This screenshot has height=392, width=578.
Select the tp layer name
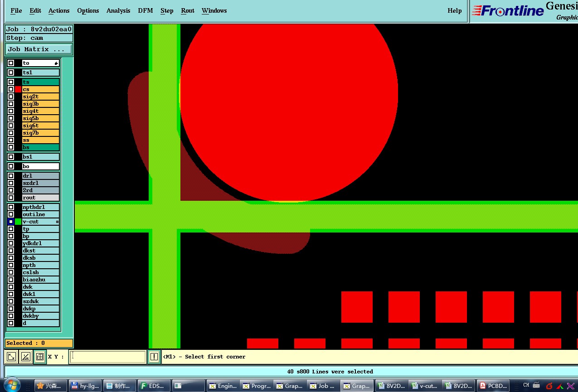click(41, 229)
